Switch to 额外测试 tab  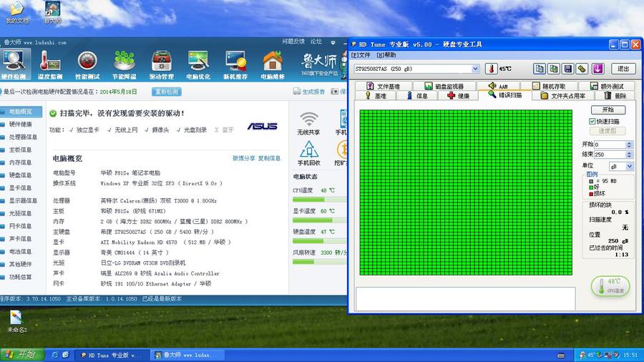tap(607, 86)
